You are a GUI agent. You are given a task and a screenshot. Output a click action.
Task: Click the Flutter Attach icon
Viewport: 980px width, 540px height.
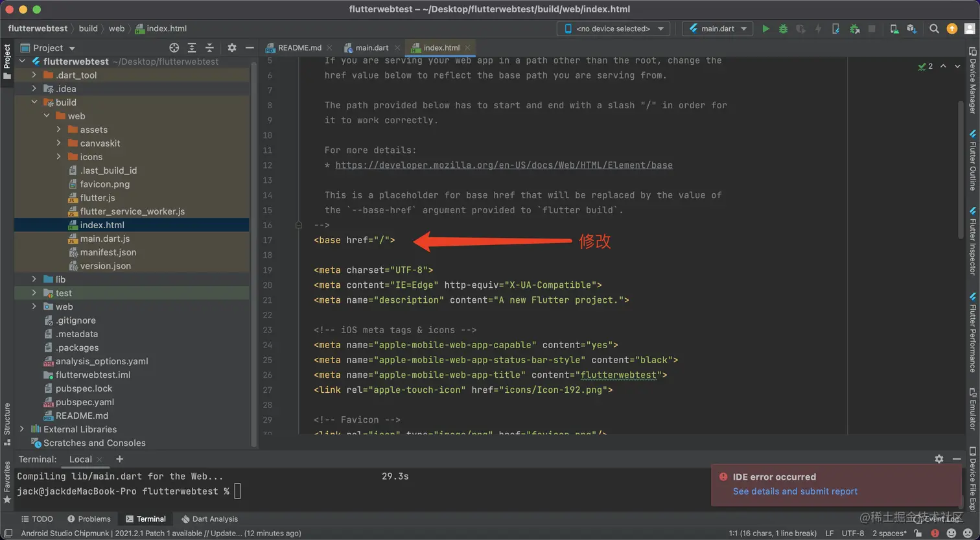point(836,29)
